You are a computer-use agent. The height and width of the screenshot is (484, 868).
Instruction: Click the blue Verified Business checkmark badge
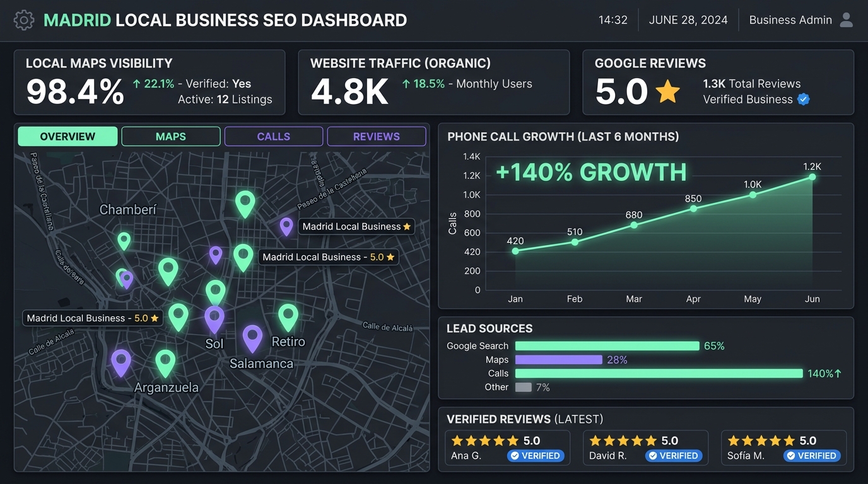pos(804,100)
